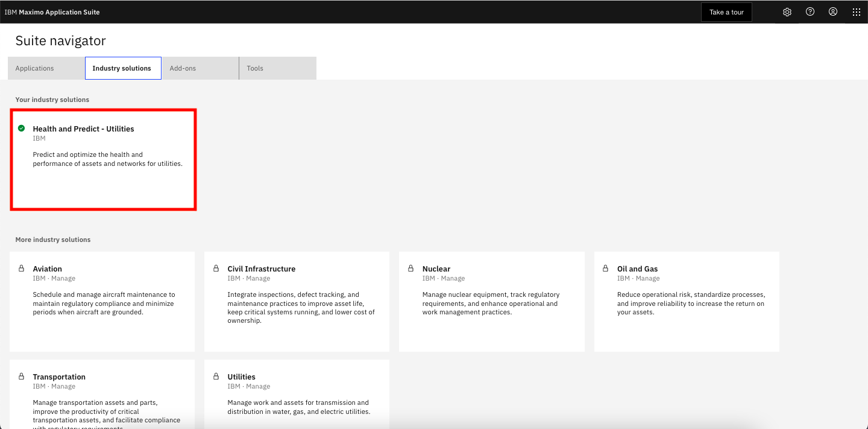Open Health and Predict - Utilities title

click(x=83, y=129)
